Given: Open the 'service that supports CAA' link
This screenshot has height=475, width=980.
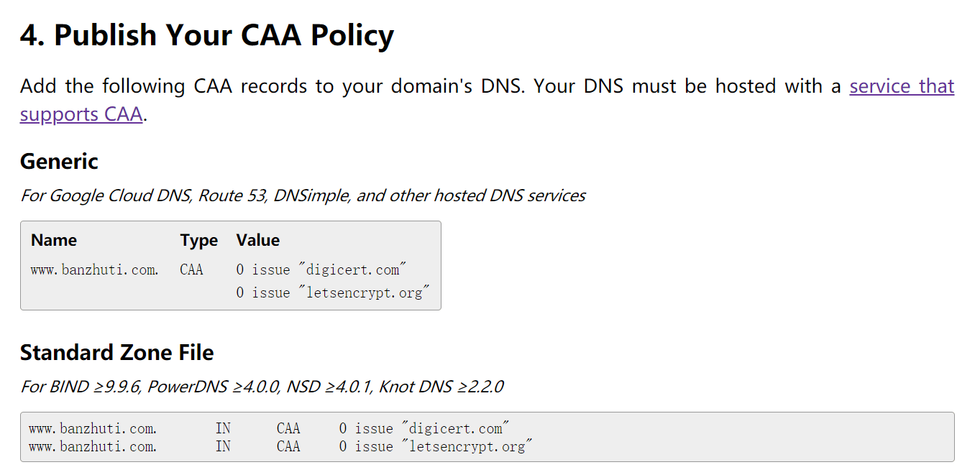Looking at the screenshot, I should point(902,86).
